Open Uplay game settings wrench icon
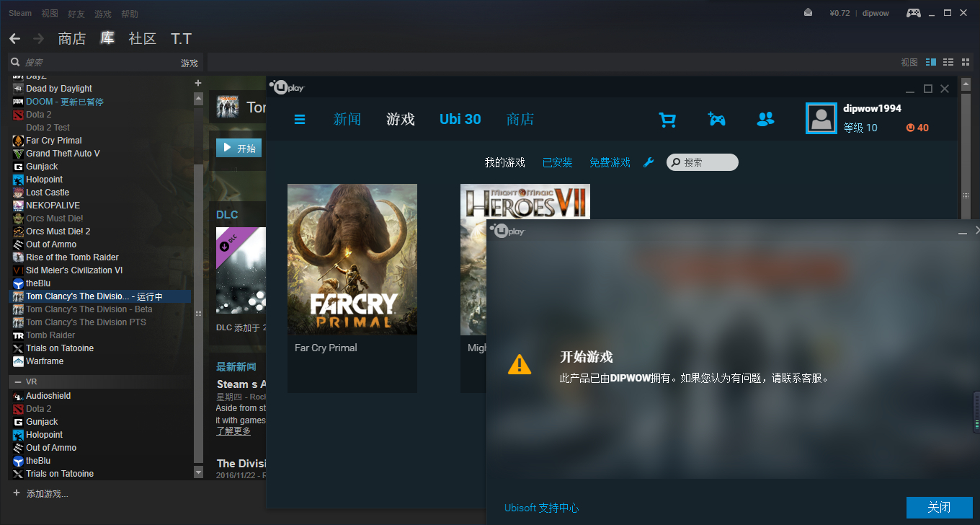 tap(649, 162)
